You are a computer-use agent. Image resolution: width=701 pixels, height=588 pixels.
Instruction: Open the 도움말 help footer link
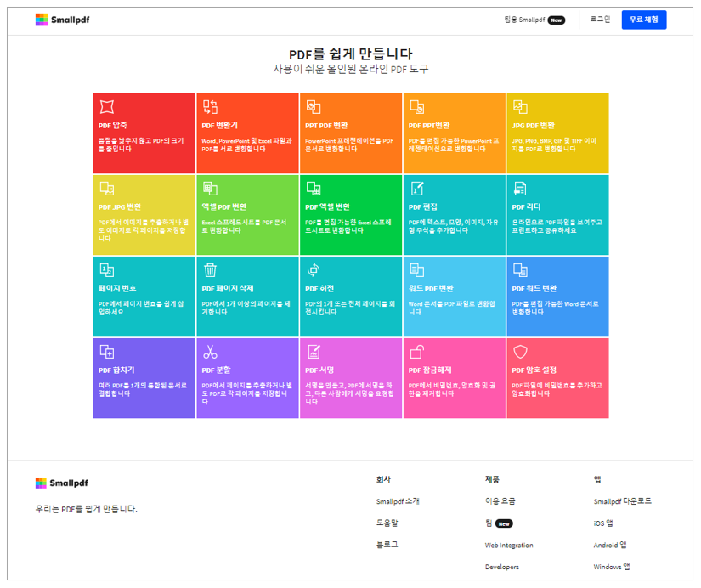pyautogui.click(x=387, y=523)
